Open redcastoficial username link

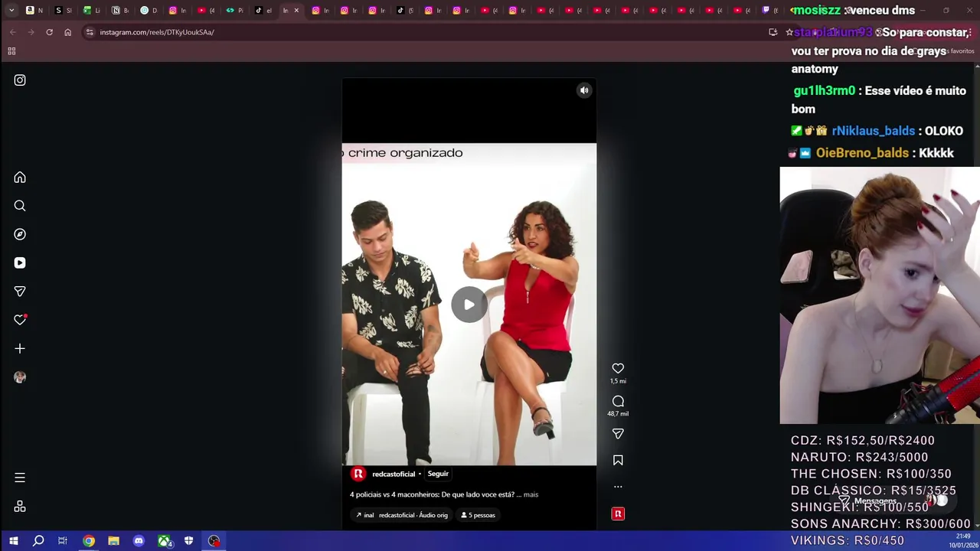pos(394,474)
